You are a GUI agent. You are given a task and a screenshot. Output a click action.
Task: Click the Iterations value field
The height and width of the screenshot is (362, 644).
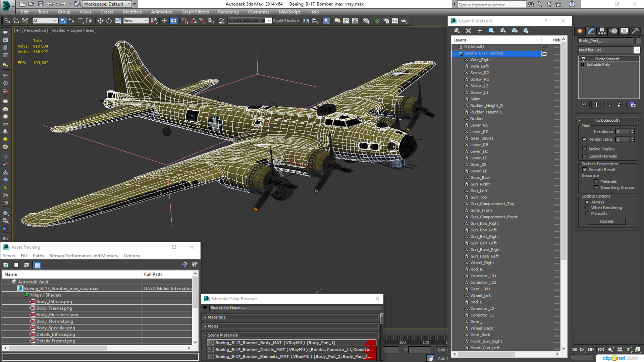(622, 132)
